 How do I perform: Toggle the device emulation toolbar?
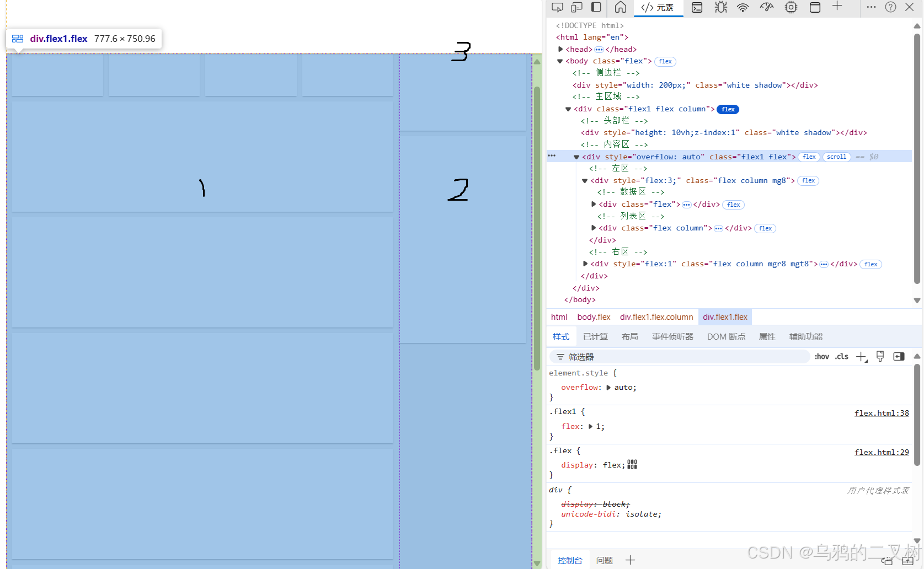576,8
